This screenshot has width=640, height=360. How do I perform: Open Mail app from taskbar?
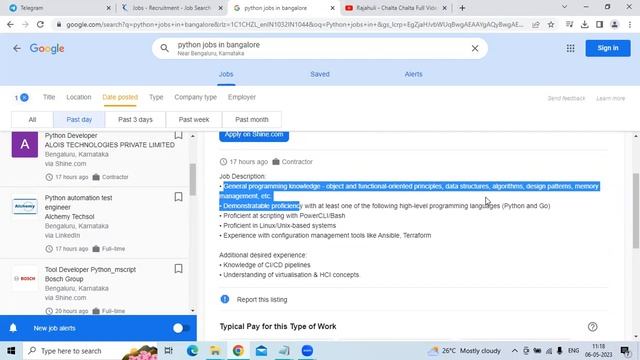[x=261, y=351]
